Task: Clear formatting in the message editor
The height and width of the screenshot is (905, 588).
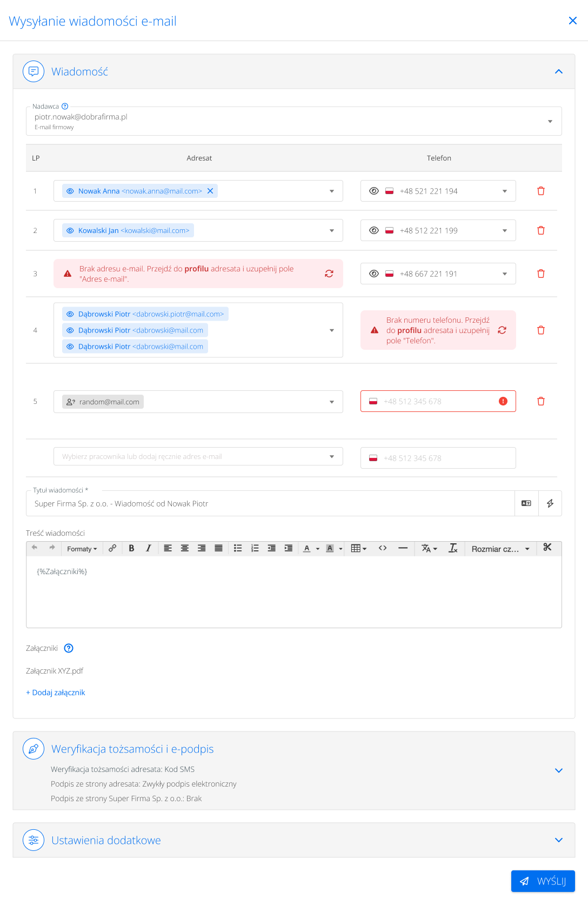Action: coord(453,548)
